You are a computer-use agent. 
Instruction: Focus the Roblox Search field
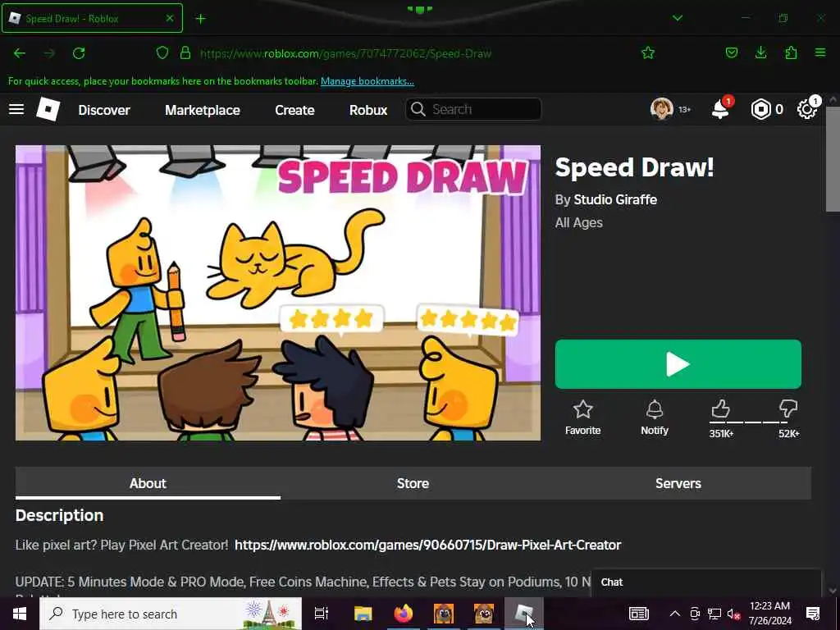click(473, 109)
